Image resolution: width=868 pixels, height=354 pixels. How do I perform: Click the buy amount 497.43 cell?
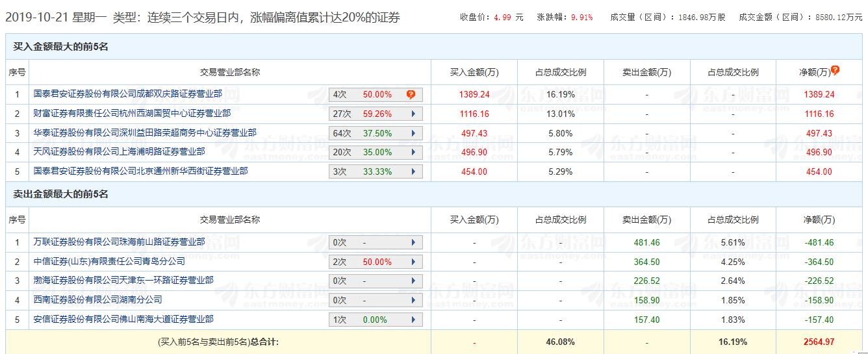(x=474, y=133)
